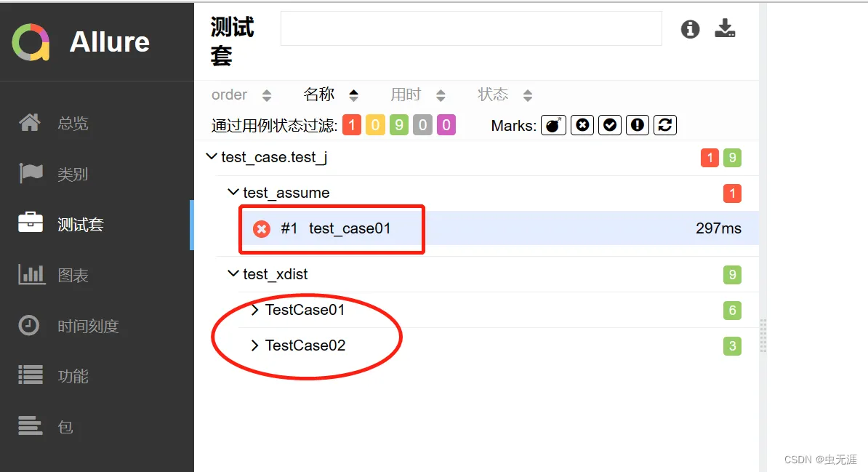Sort the list by 名称
Viewport: 868px width, 472px height.
331,95
